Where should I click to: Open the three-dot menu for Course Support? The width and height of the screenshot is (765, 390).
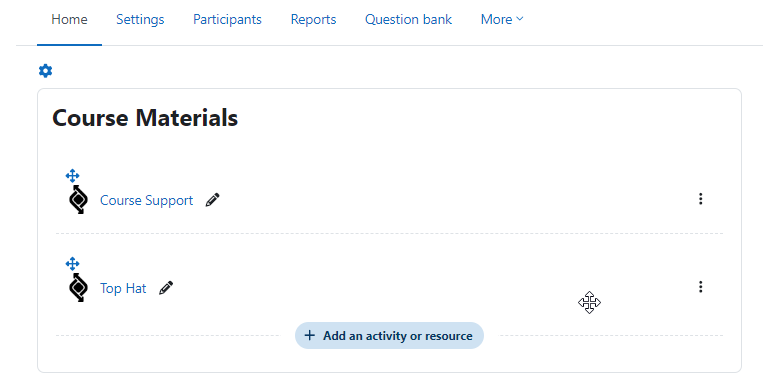point(701,199)
